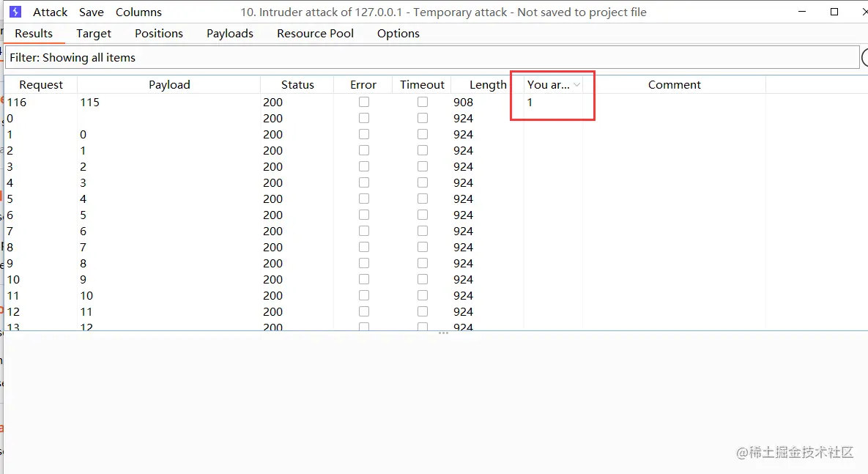Toggle Timeout checkbox for request 2
Viewport: 868px width, 474px height.
[423, 150]
